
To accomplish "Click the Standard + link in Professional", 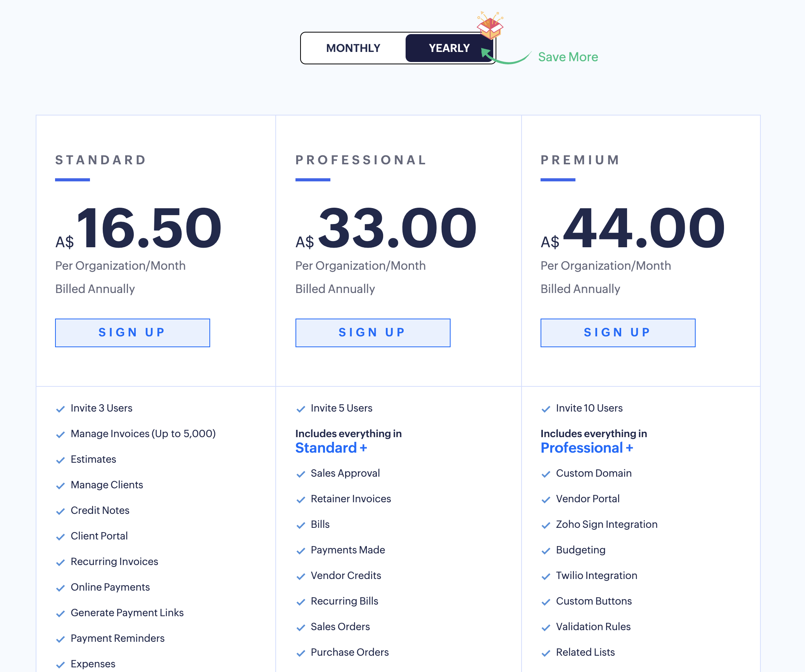I will 331,448.
